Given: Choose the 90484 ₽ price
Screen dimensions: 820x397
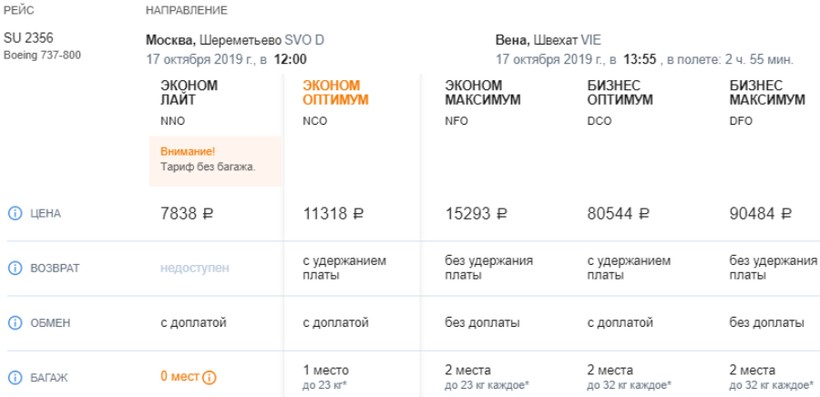Looking at the screenshot, I should click(x=760, y=213).
